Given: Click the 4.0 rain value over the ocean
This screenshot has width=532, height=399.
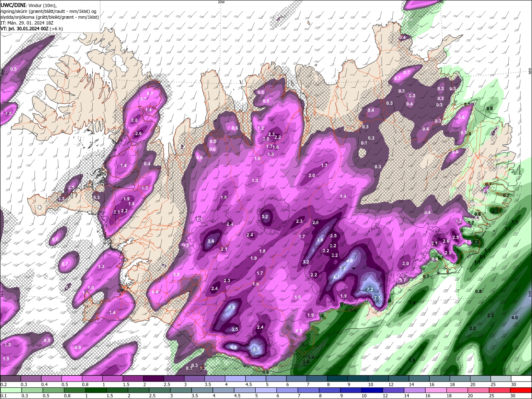Looking at the screenshot, I should click(515, 318).
